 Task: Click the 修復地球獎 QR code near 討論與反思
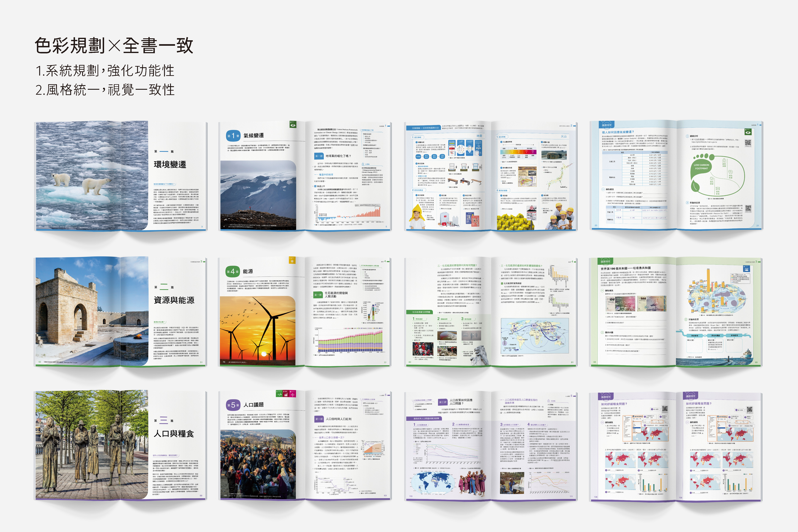(x=748, y=208)
